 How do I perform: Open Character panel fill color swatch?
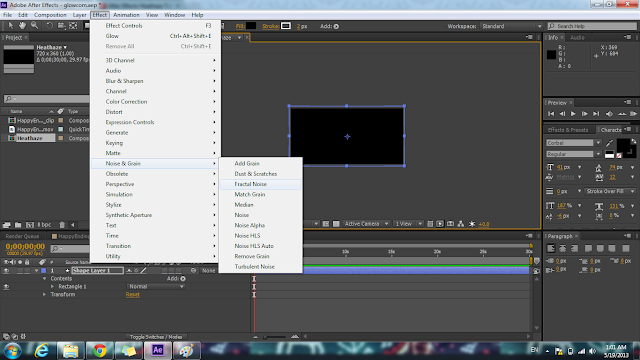pos(623,145)
